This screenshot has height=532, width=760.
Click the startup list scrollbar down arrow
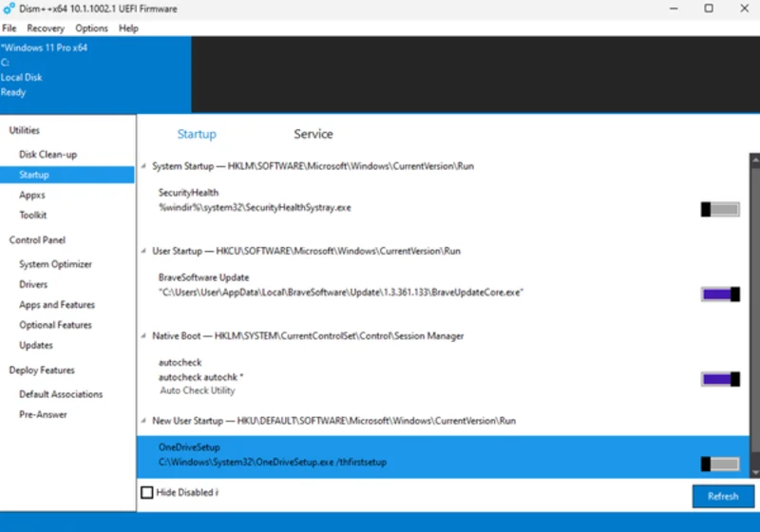click(755, 472)
